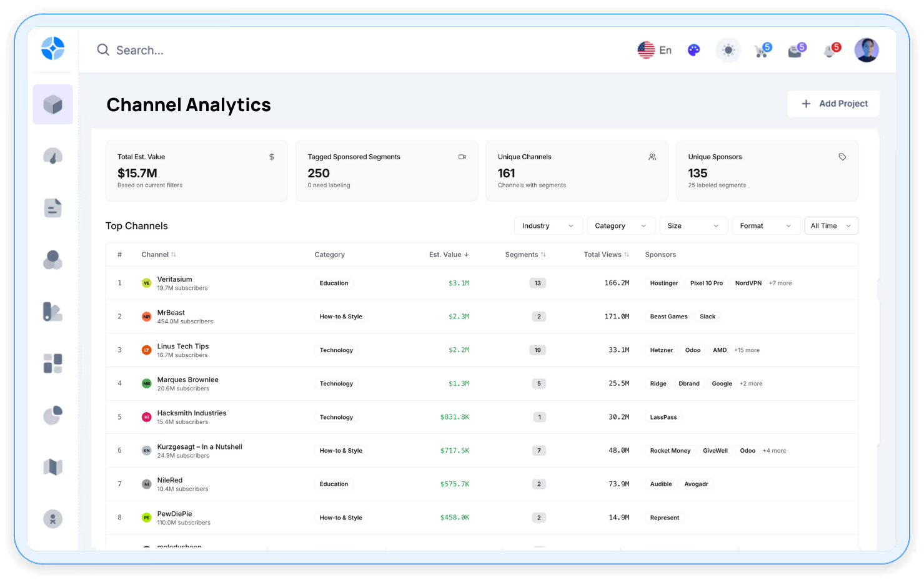Open the All Time range dropdown
Image resolution: width=924 pixels, height=585 pixels.
(831, 226)
